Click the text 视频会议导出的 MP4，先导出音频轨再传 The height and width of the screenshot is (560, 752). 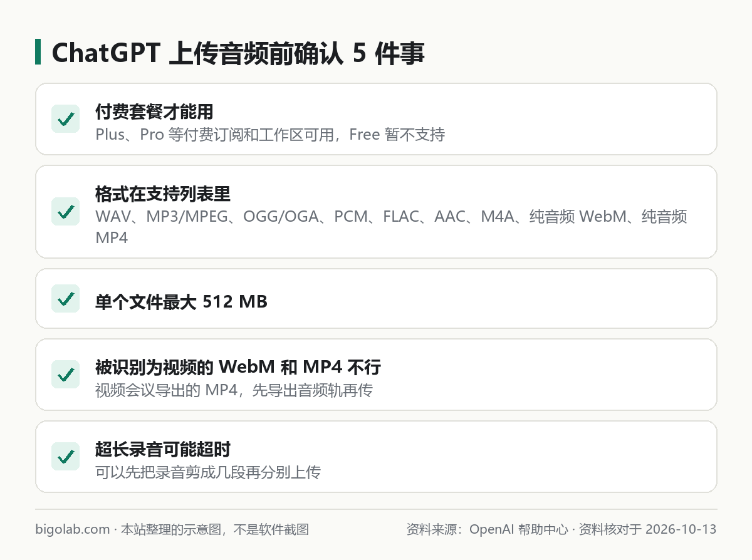234,390
